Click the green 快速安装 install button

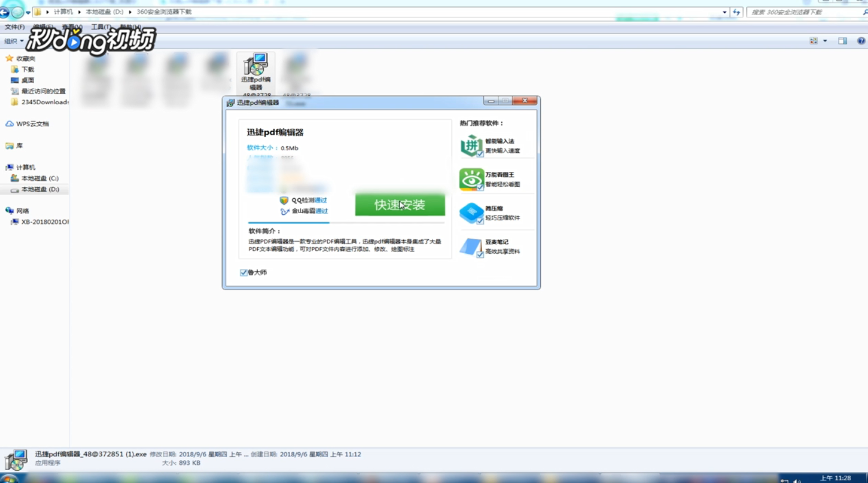pyautogui.click(x=400, y=205)
